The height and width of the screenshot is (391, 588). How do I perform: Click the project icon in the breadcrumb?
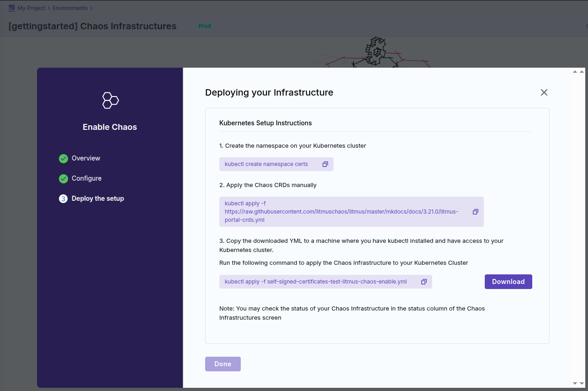pos(12,8)
